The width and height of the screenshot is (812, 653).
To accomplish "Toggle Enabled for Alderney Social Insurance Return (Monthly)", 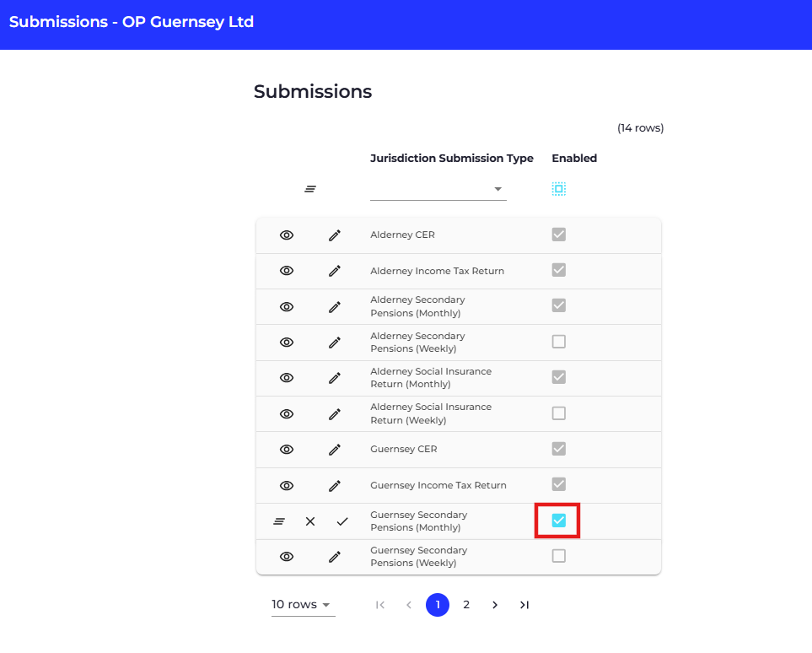I will 559,377.
